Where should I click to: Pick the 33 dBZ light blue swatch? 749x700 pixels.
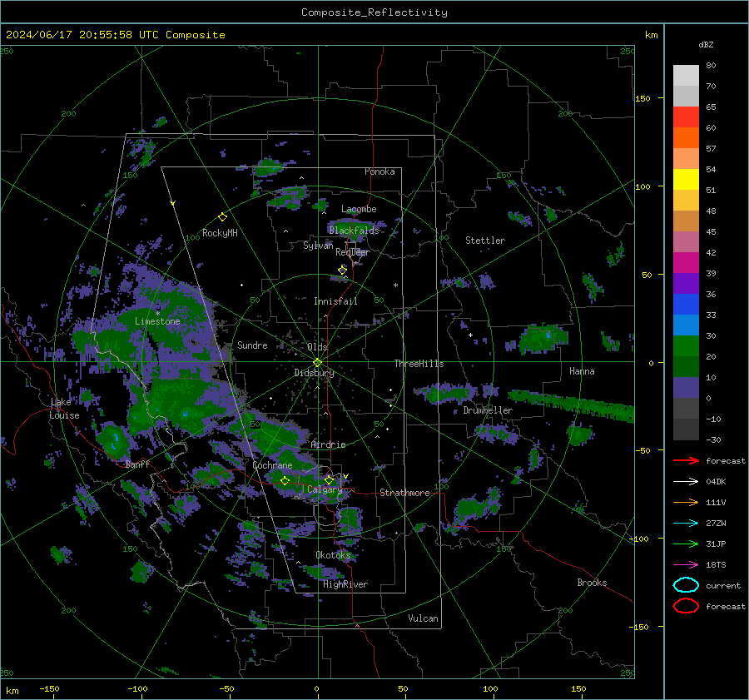pos(686,325)
